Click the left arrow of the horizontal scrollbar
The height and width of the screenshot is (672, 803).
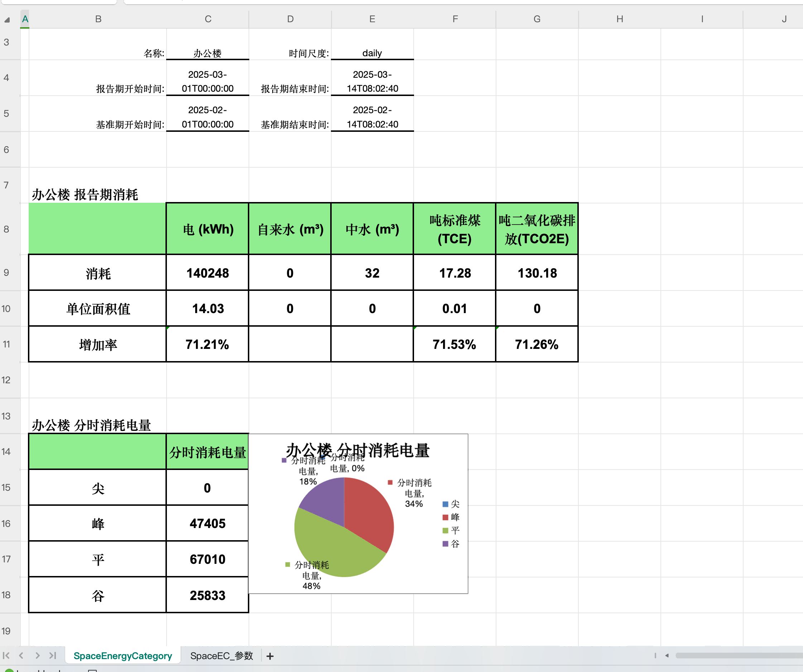pos(668,656)
